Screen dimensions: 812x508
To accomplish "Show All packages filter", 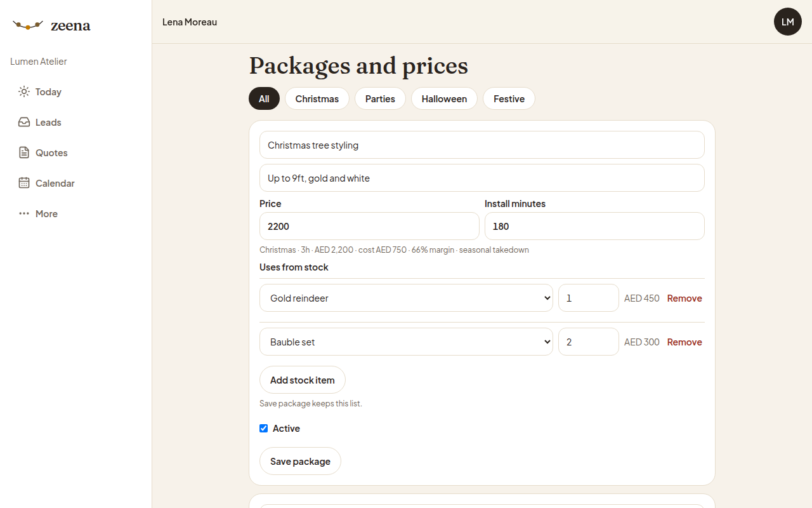I will pos(264,98).
